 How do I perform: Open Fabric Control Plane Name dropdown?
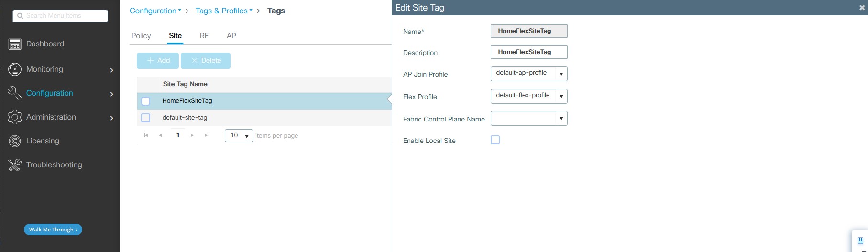(x=561, y=119)
